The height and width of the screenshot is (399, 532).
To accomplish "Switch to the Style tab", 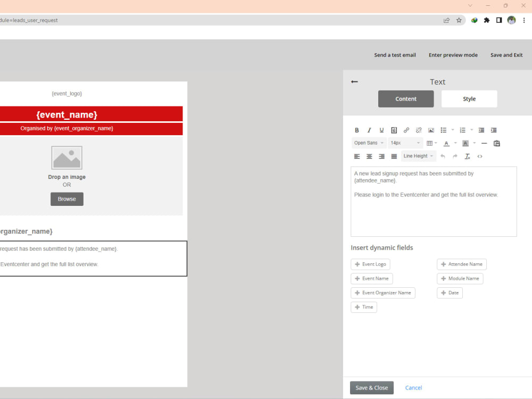I will (x=469, y=99).
